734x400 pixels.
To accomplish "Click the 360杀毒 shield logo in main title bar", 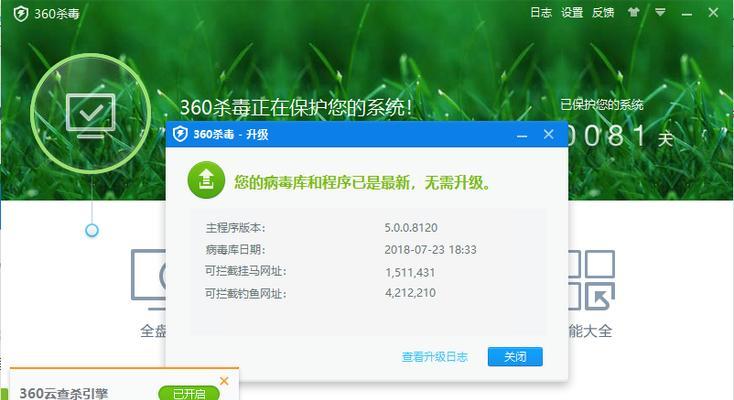I will point(21,13).
